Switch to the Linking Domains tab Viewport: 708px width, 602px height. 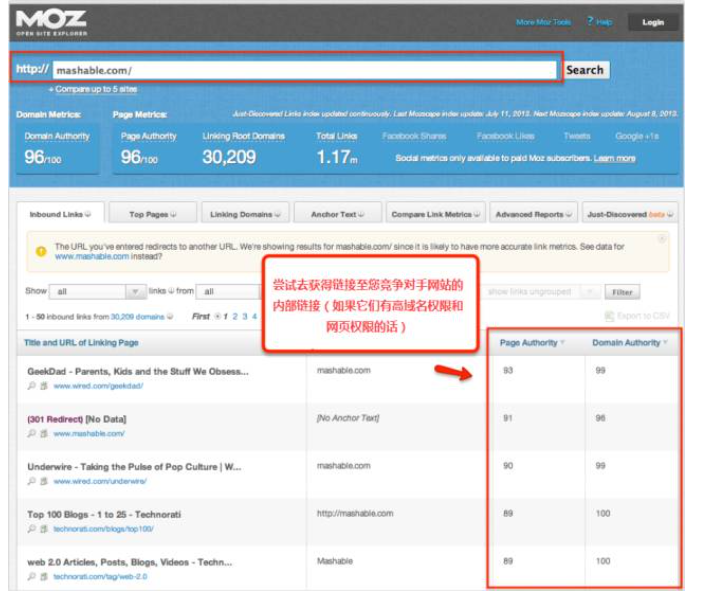click(x=245, y=214)
